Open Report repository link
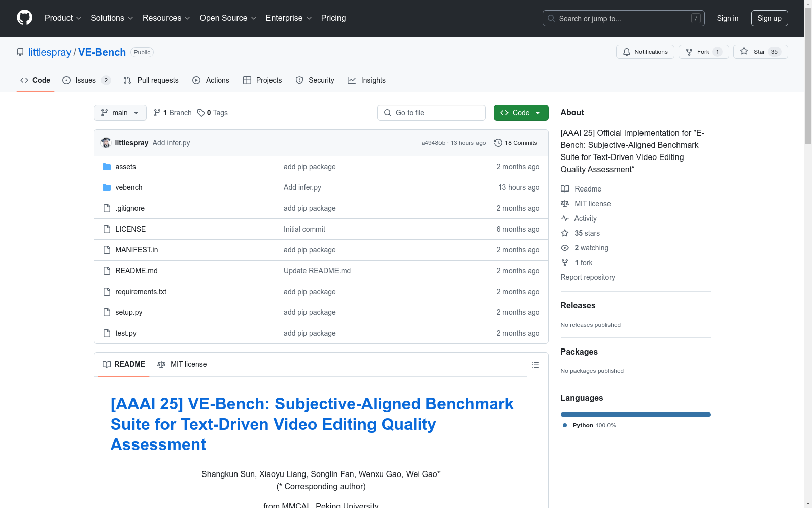Image resolution: width=812 pixels, height=508 pixels. (x=588, y=277)
